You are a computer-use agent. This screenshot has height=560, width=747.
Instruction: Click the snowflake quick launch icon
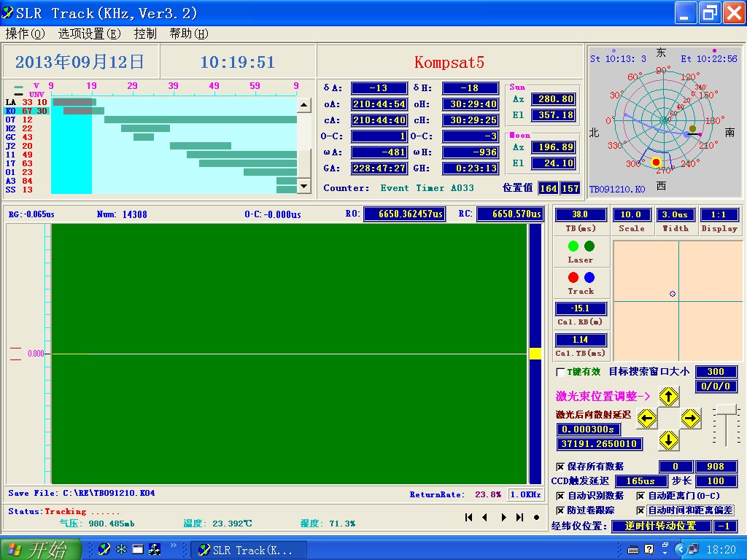pos(122,550)
